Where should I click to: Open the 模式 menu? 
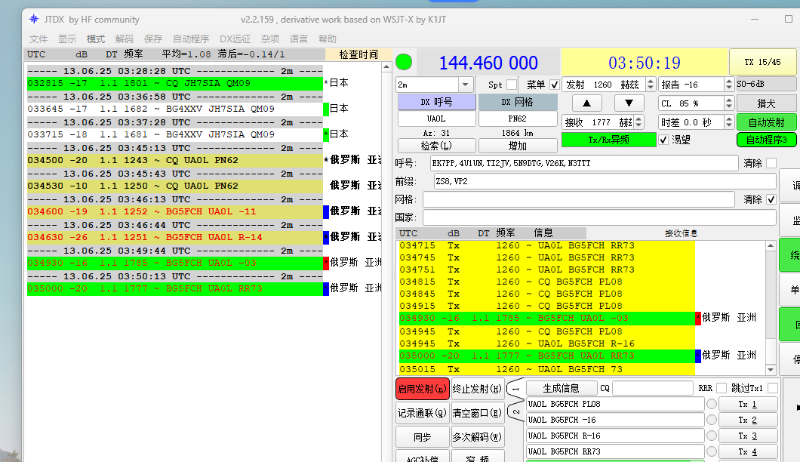(x=95, y=39)
